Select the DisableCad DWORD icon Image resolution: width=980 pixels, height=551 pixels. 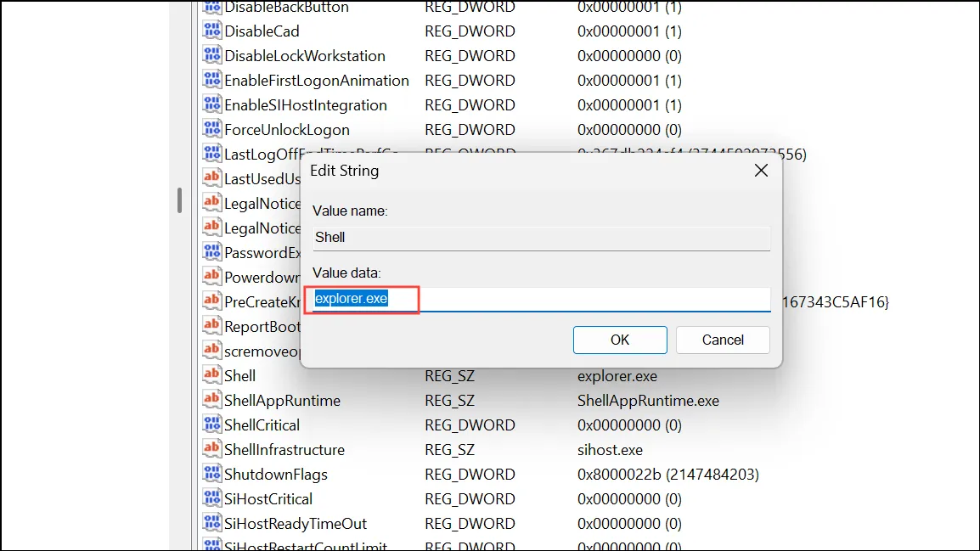pyautogui.click(x=211, y=31)
